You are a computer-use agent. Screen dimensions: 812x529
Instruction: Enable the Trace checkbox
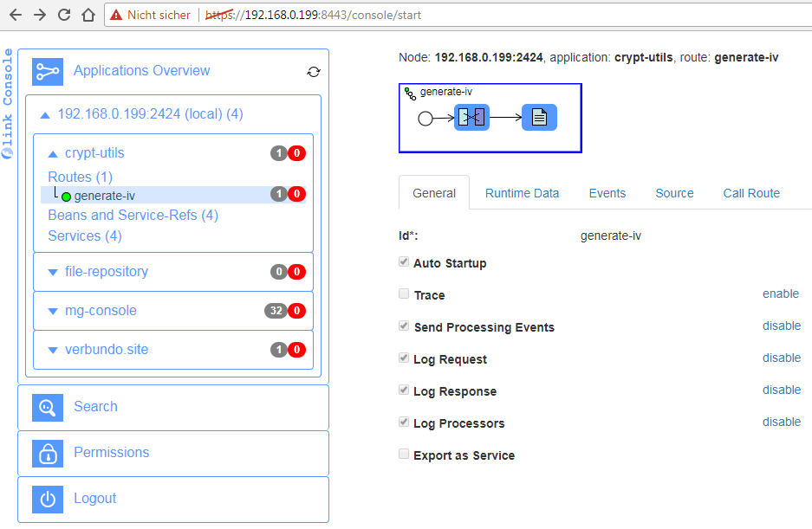[404, 294]
